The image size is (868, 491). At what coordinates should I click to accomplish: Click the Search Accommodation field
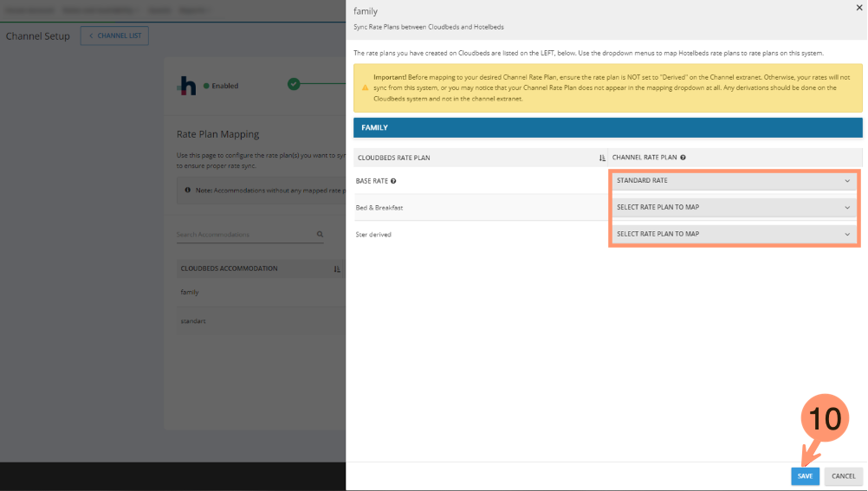[x=243, y=235]
